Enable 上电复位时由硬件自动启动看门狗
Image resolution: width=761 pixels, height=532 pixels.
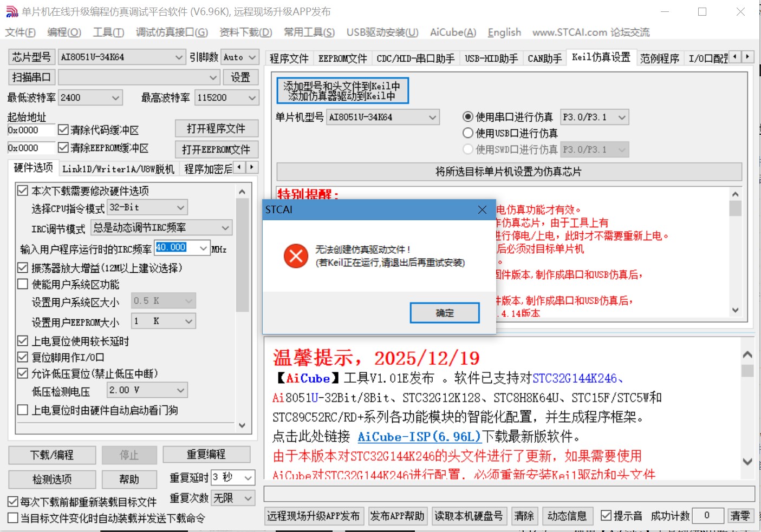pos(22,410)
